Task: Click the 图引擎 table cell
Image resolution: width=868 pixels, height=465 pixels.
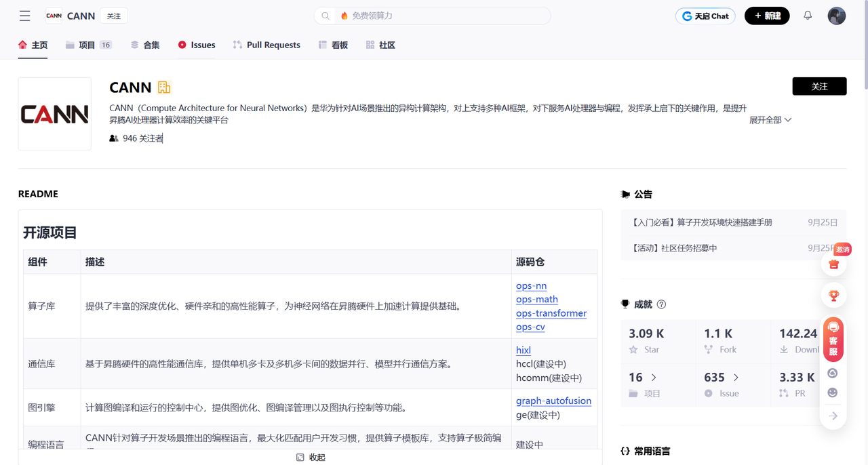Action: click(52, 407)
